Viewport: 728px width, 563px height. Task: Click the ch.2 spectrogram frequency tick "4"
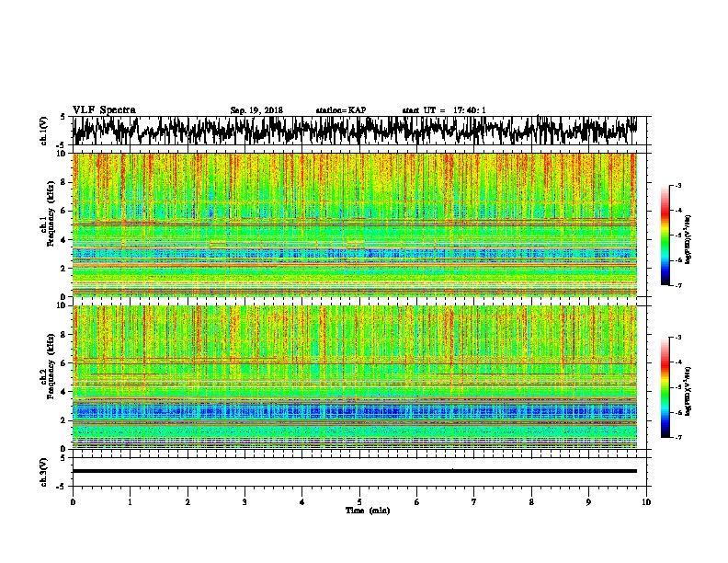tap(64, 392)
